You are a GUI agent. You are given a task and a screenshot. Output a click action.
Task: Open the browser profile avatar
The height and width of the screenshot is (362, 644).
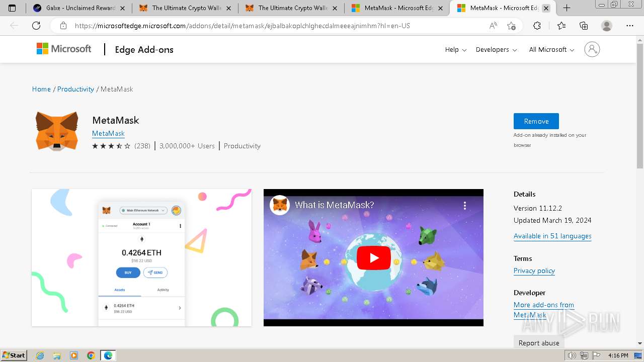607,26
